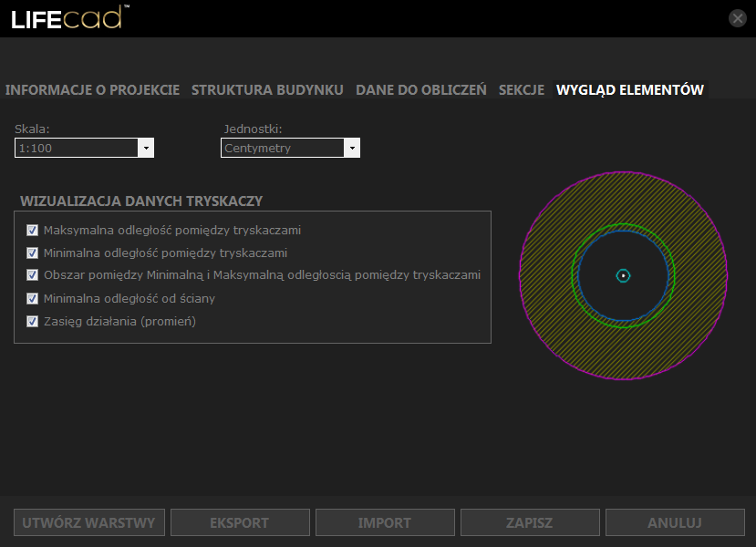Click the Anuluj button
This screenshot has width=756, height=547.
click(x=675, y=523)
